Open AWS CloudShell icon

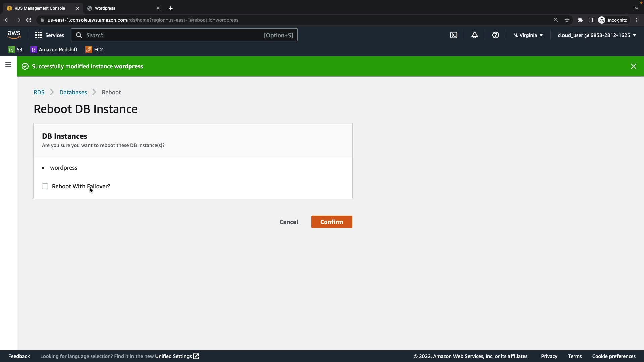coord(453,35)
